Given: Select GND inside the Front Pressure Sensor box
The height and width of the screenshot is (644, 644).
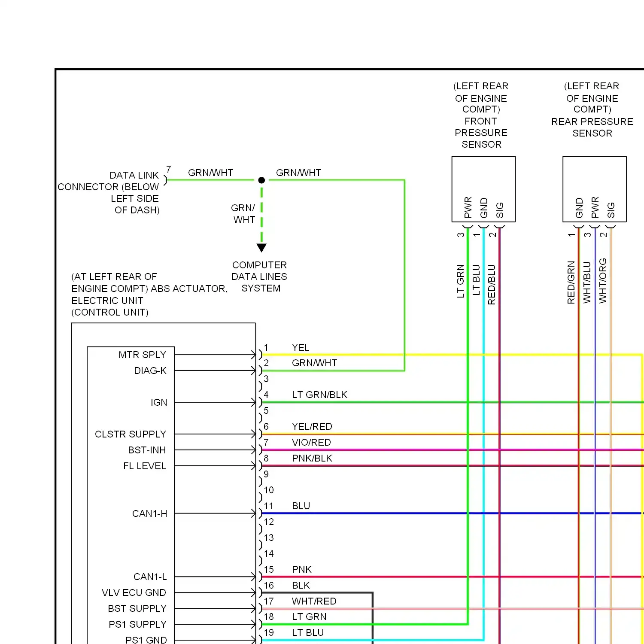Looking at the screenshot, I should click(x=484, y=208).
